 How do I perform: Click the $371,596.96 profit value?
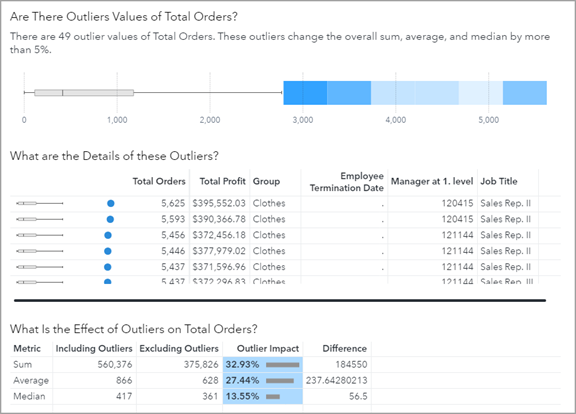(x=219, y=267)
